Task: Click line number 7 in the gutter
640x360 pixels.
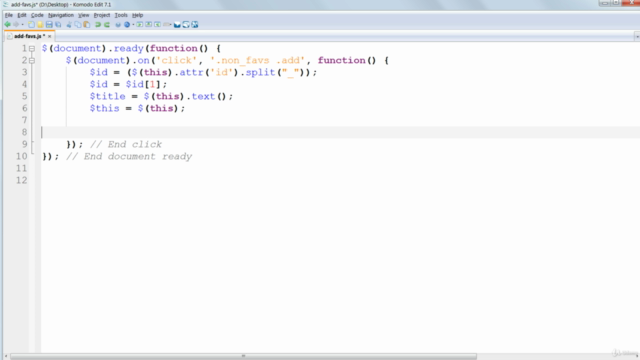Action: click(24, 120)
